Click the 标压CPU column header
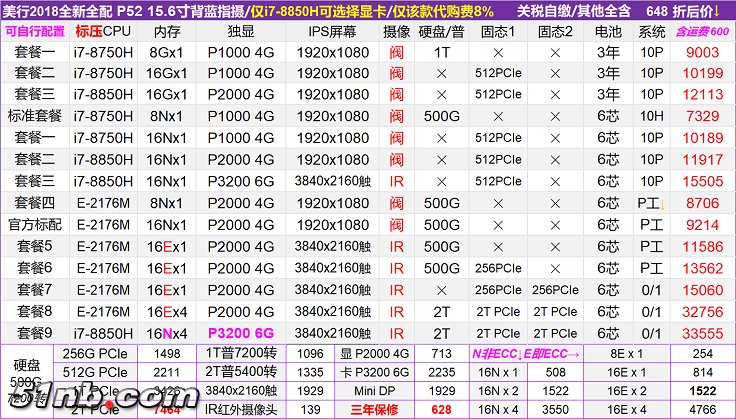Screen dimensions: 736x419 pos(103,30)
